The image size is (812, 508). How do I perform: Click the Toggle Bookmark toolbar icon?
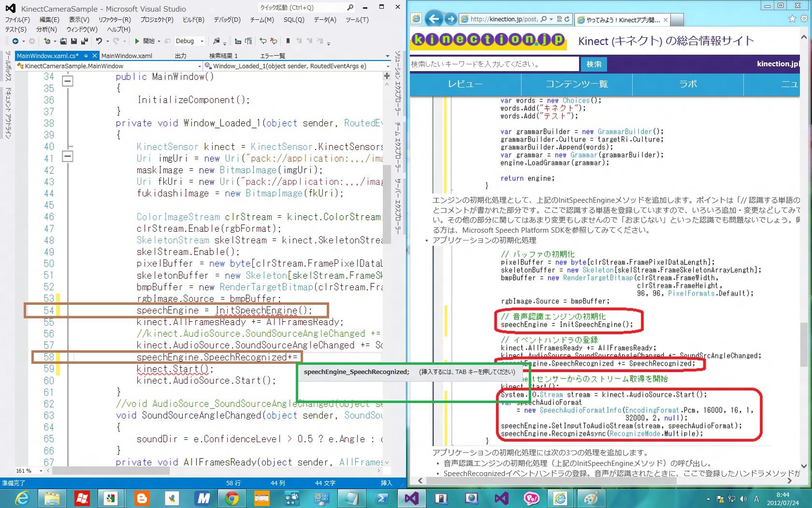288,41
